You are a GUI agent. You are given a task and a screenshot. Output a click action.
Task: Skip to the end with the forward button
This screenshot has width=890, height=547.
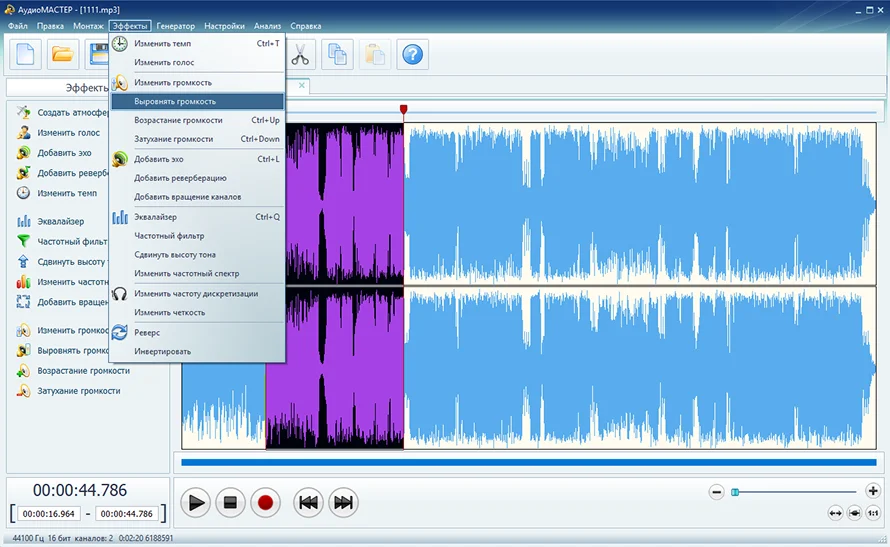[343, 503]
